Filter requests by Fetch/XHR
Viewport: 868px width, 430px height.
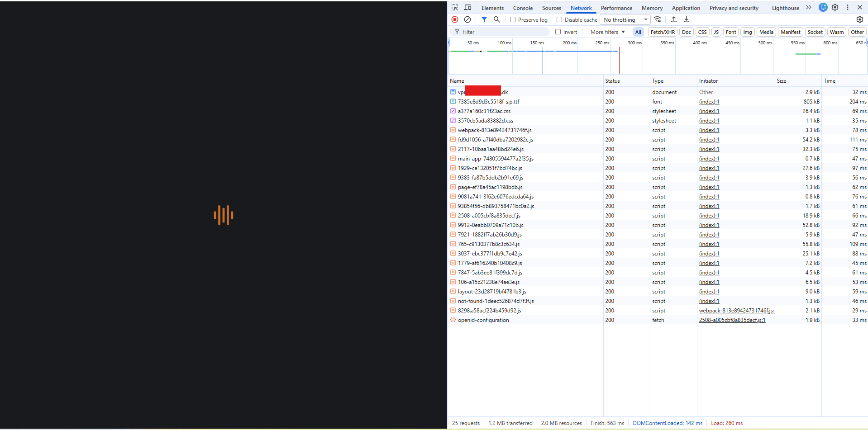(x=663, y=32)
